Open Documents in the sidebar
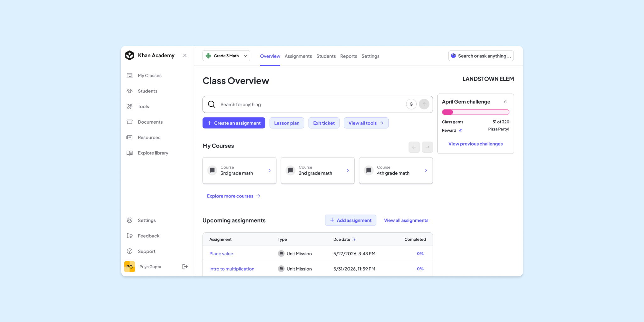 [145, 122]
